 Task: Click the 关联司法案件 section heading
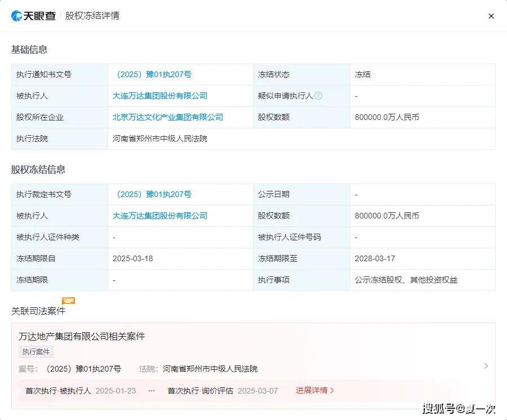coord(38,311)
